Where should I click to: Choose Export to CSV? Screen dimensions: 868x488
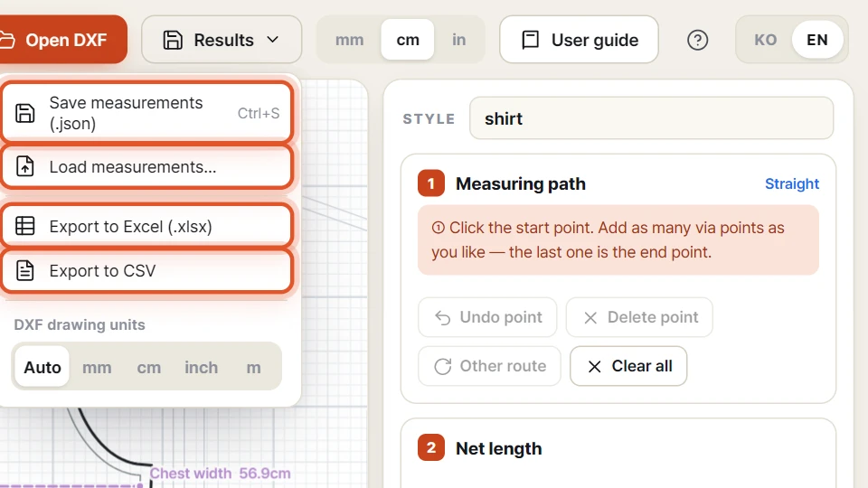(146, 270)
